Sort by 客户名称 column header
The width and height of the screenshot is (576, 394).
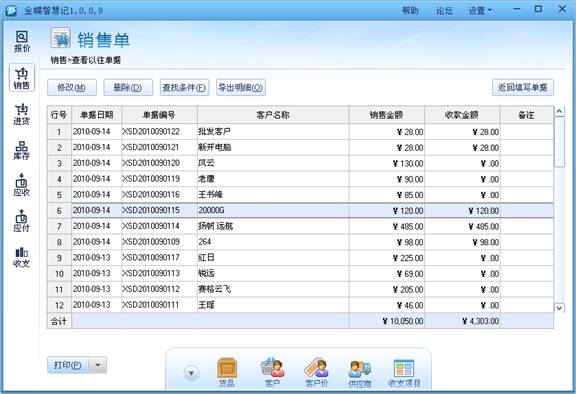pyautogui.click(x=273, y=115)
